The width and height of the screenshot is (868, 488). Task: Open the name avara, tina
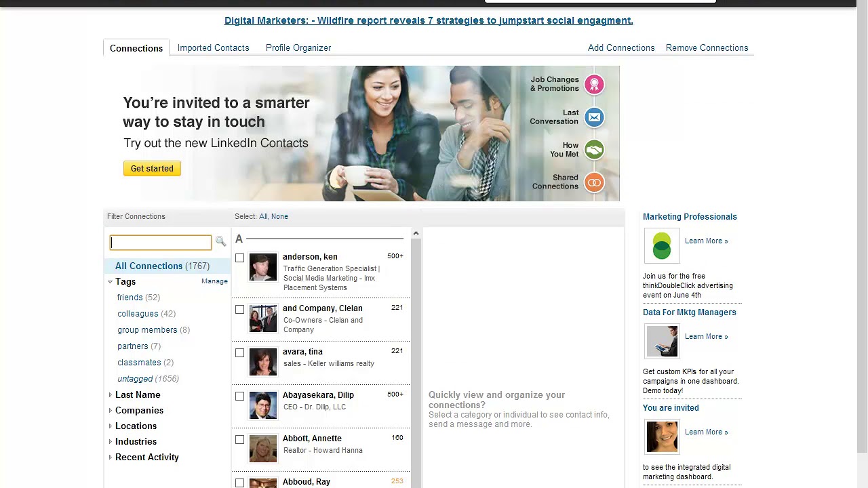[x=302, y=352]
